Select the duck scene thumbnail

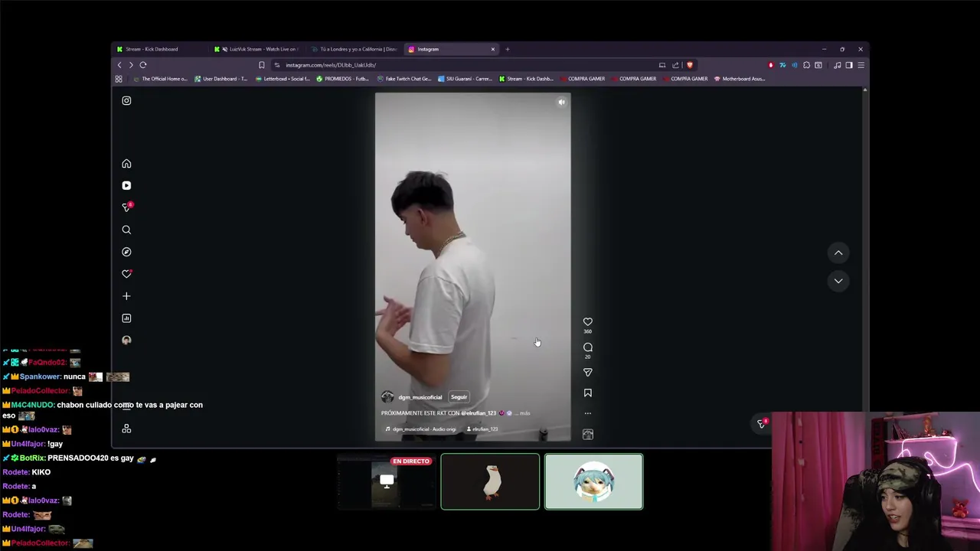(x=490, y=481)
